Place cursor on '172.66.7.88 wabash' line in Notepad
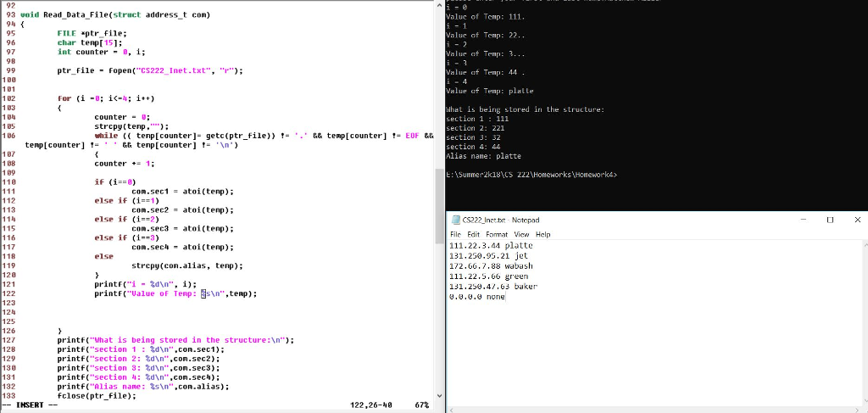Viewport: 868px width, 413px height. pyautogui.click(x=491, y=266)
